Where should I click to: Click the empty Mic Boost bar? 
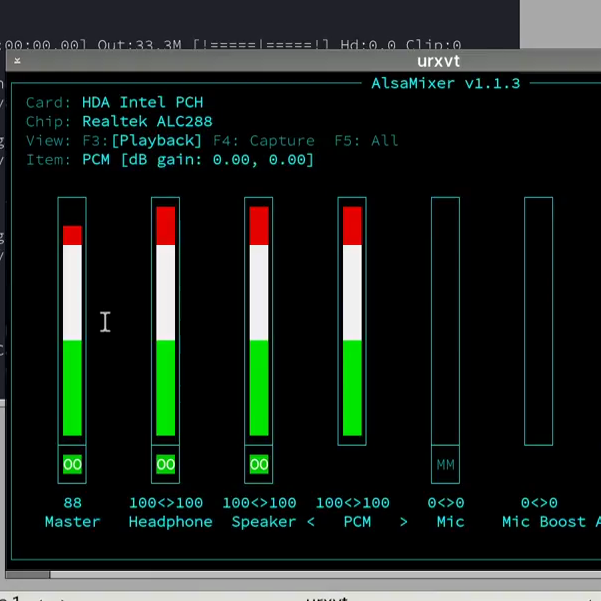[538, 320]
